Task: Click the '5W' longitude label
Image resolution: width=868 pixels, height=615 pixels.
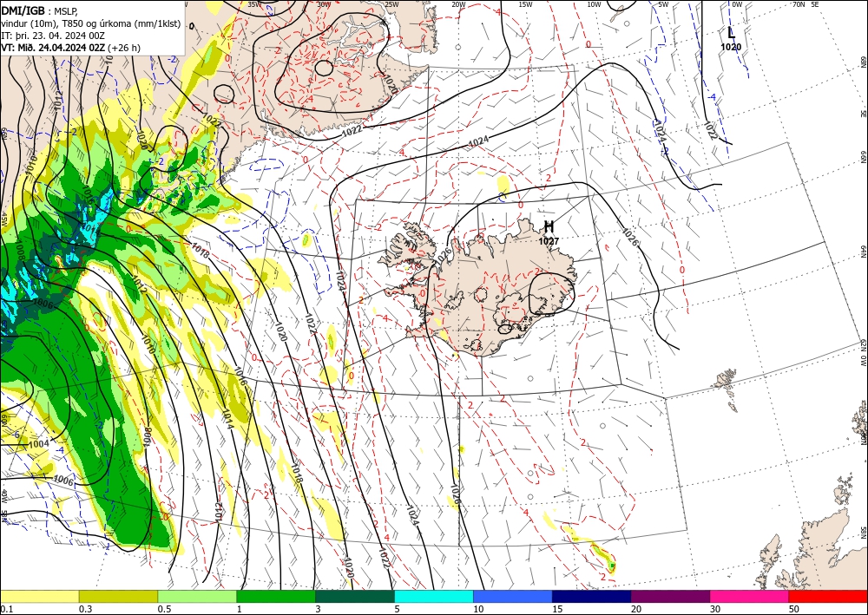Action: pos(664,4)
